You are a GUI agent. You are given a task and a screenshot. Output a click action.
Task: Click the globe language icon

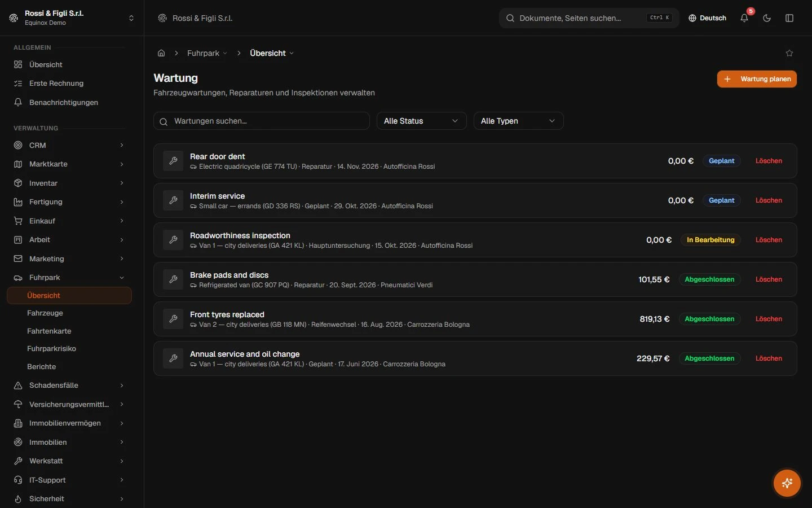click(692, 18)
